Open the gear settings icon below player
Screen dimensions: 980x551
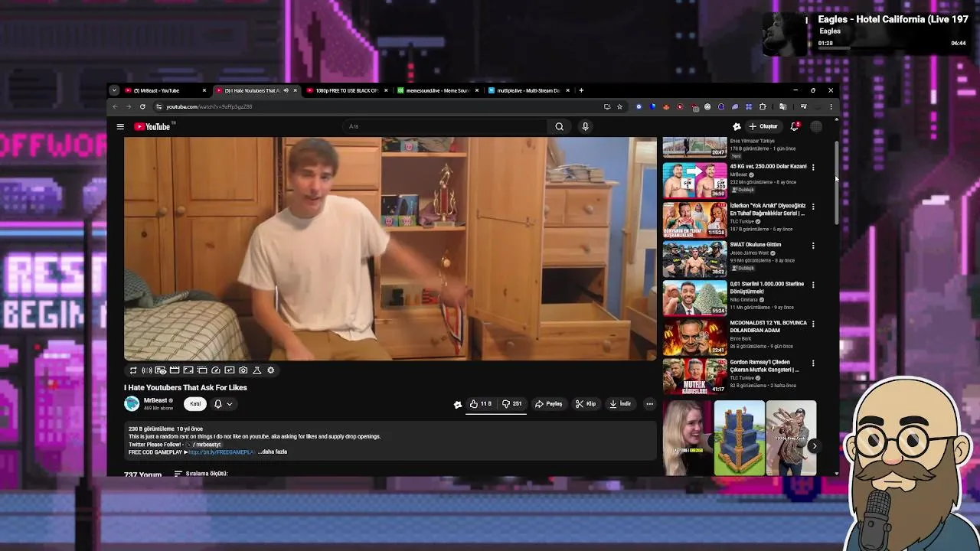[x=271, y=370]
